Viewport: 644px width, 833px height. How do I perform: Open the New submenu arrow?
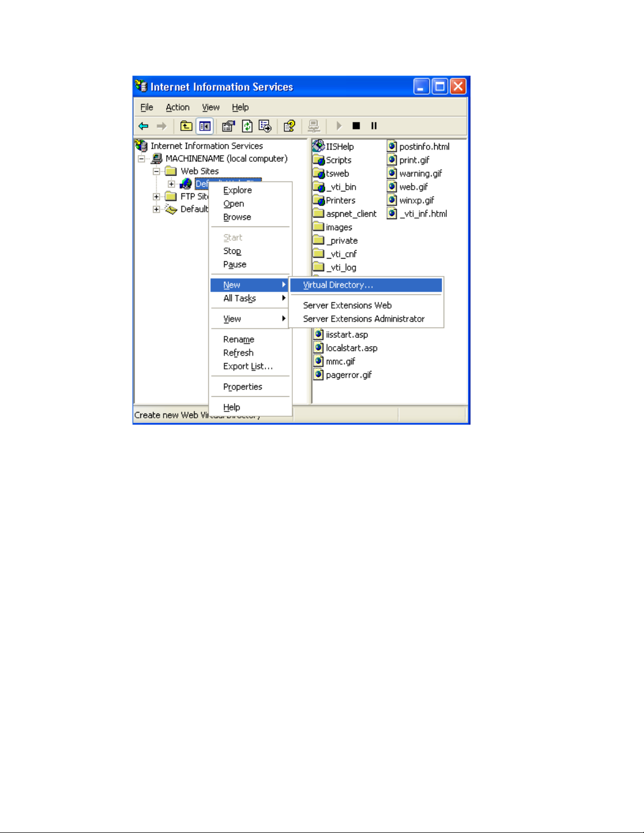click(284, 285)
